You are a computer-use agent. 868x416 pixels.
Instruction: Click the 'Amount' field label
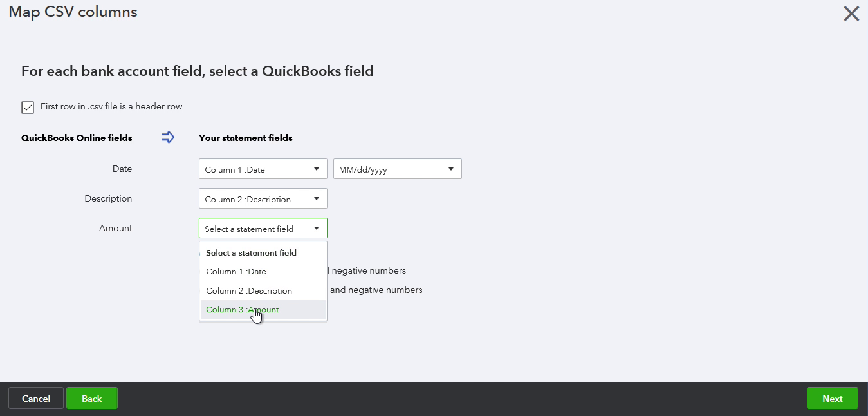click(x=116, y=228)
